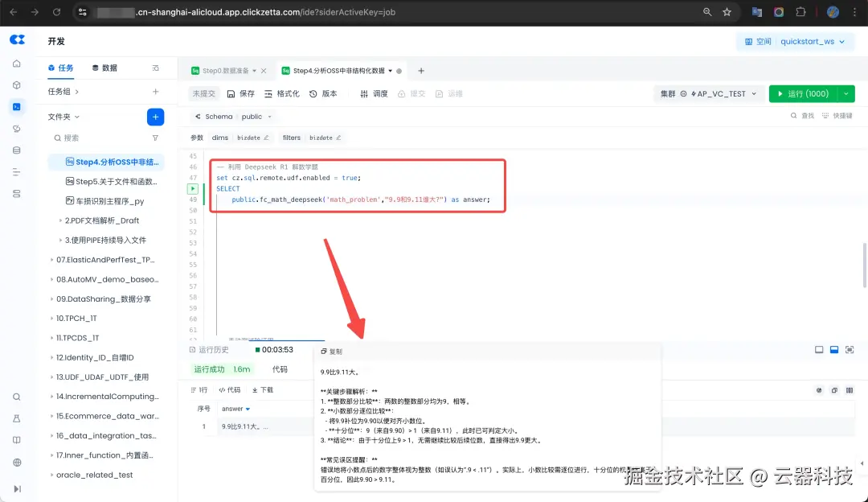The width and height of the screenshot is (868, 502).
Task: Open the home icon in left sidebar
Action: [x=17, y=64]
